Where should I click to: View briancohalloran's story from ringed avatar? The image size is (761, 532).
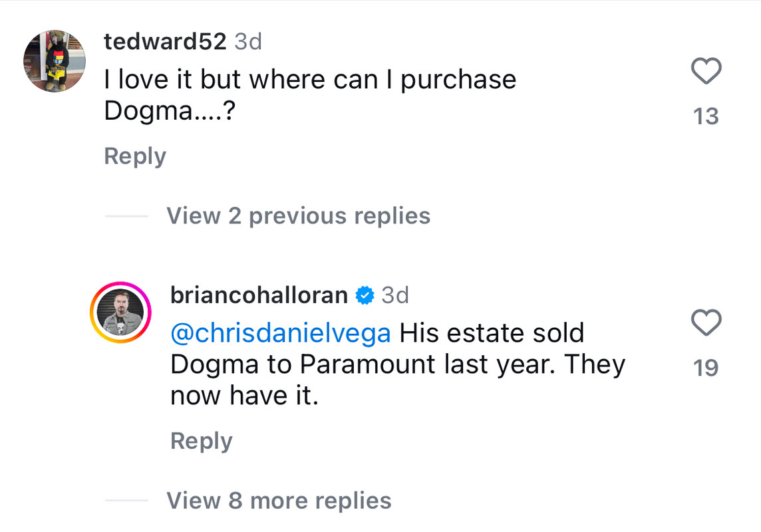[120, 313]
